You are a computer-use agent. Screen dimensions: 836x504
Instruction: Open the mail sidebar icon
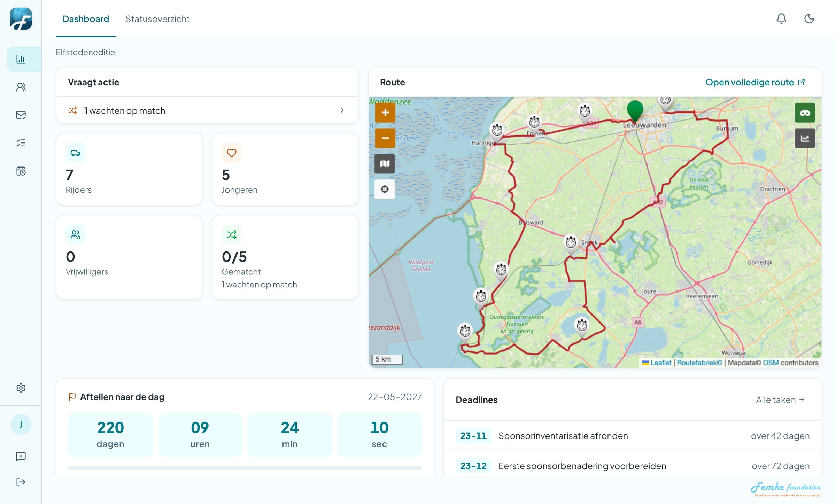(21, 115)
